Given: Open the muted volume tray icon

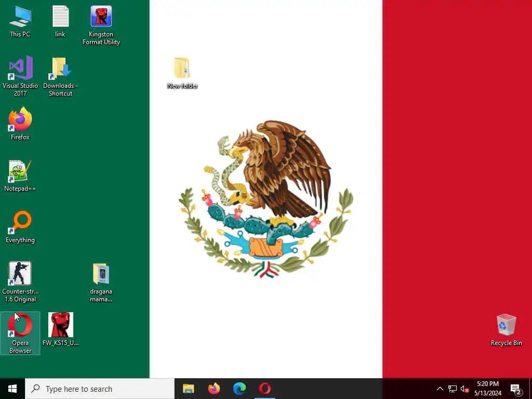Looking at the screenshot, I should tap(464, 389).
